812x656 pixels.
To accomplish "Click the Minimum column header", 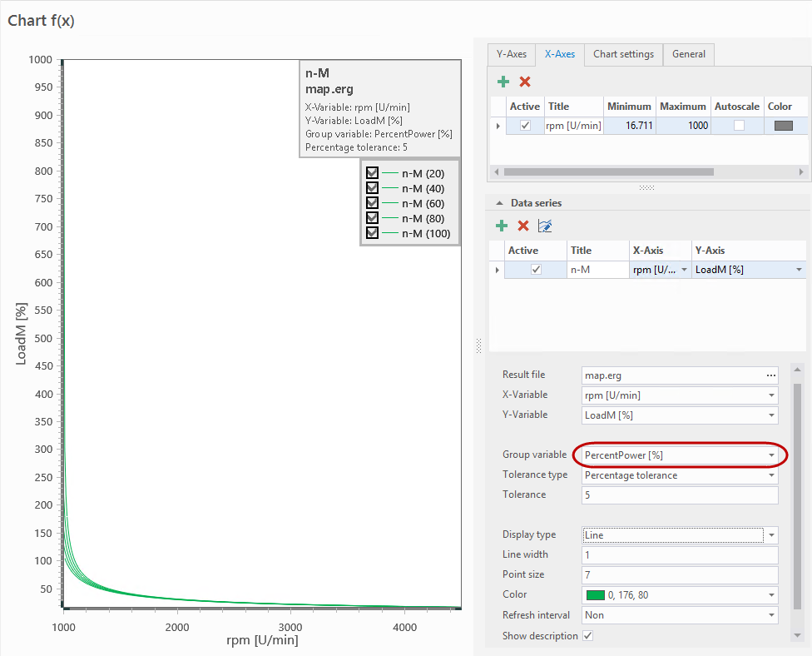I will tap(629, 107).
